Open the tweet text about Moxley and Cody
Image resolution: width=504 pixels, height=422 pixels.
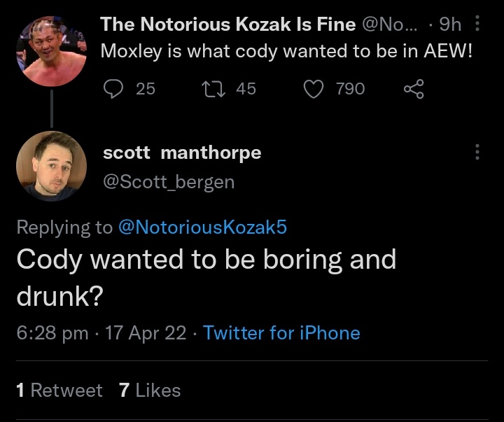[286, 51]
